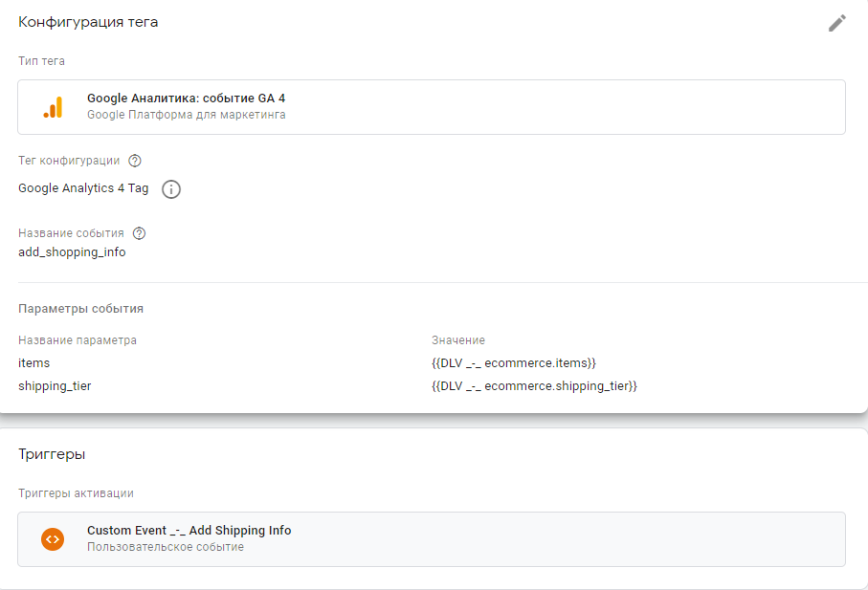Click the Конфигурация тега heading
Screen dimensions: 868x590
[x=88, y=22]
